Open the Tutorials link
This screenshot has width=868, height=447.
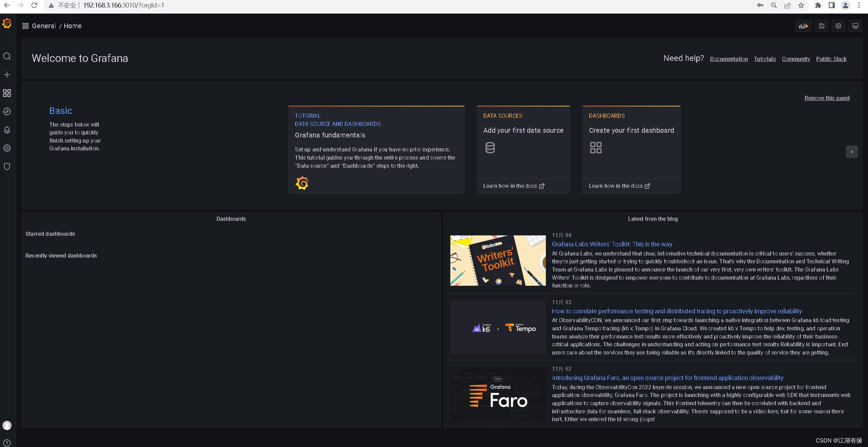coord(765,59)
